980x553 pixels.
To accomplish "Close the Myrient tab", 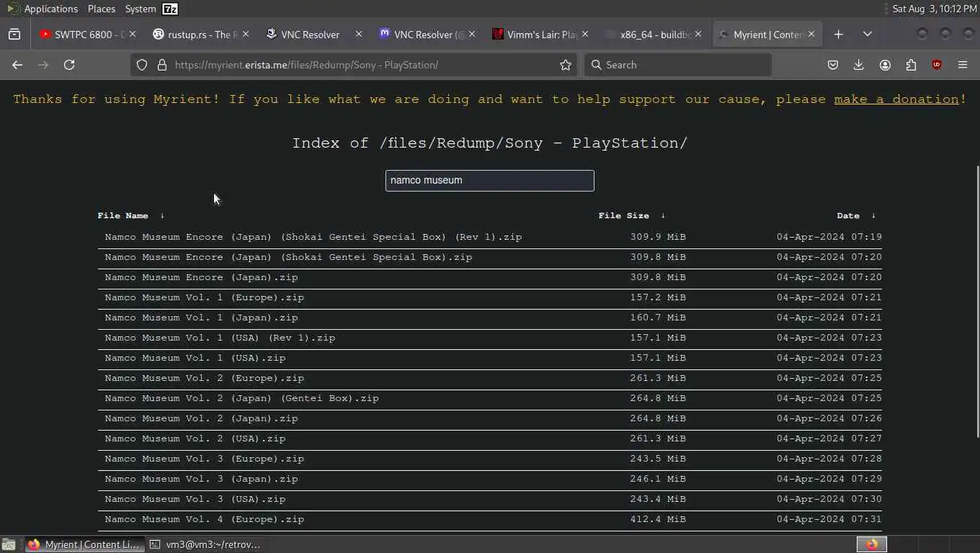I will [x=811, y=34].
